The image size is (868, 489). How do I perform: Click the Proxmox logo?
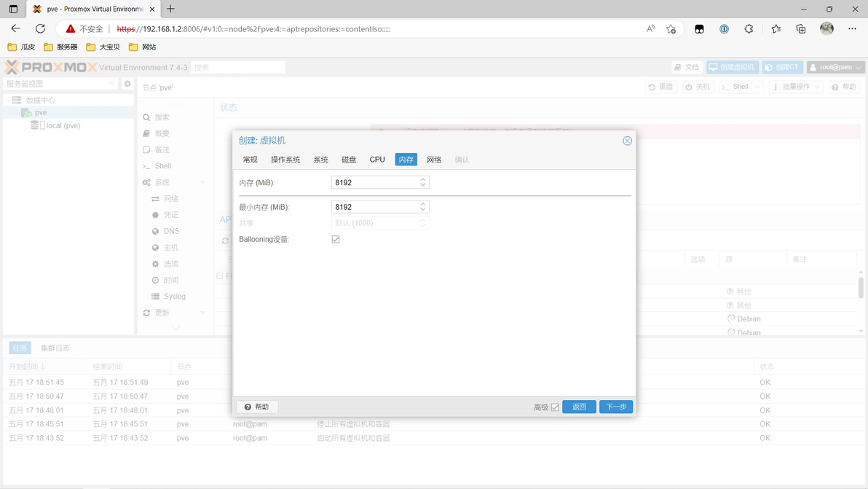tap(50, 67)
